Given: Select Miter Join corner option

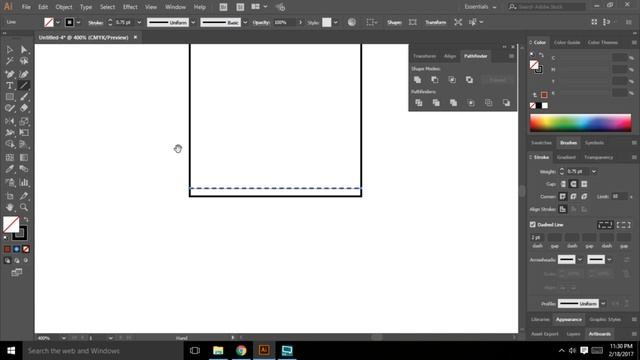Looking at the screenshot, I should coord(563,197).
